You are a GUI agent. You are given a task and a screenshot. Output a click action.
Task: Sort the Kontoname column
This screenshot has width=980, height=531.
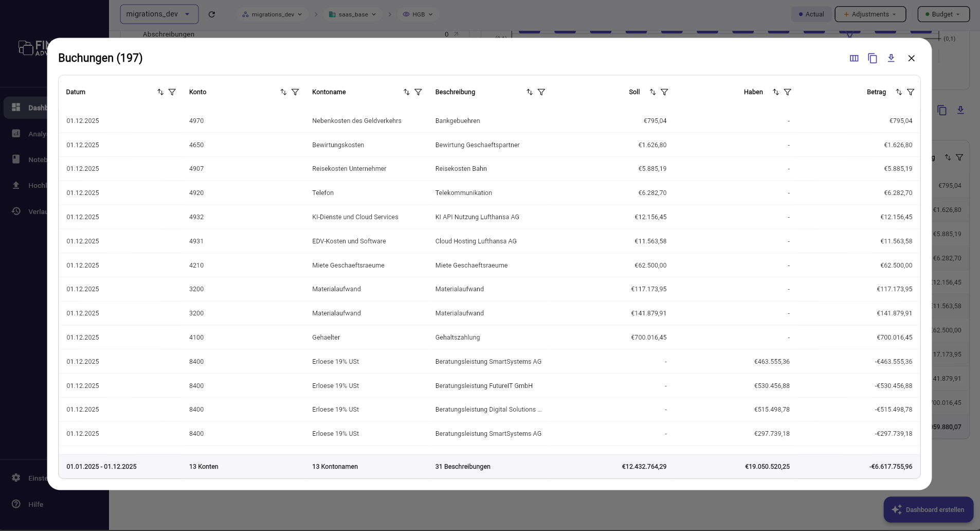tap(407, 92)
